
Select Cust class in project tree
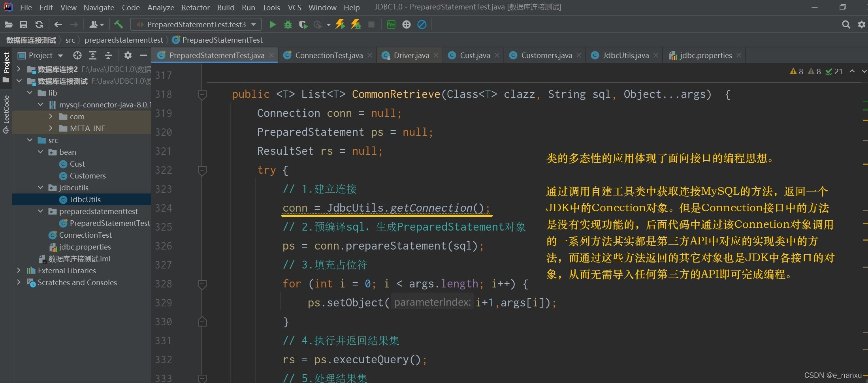pyautogui.click(x=77, y=164)
